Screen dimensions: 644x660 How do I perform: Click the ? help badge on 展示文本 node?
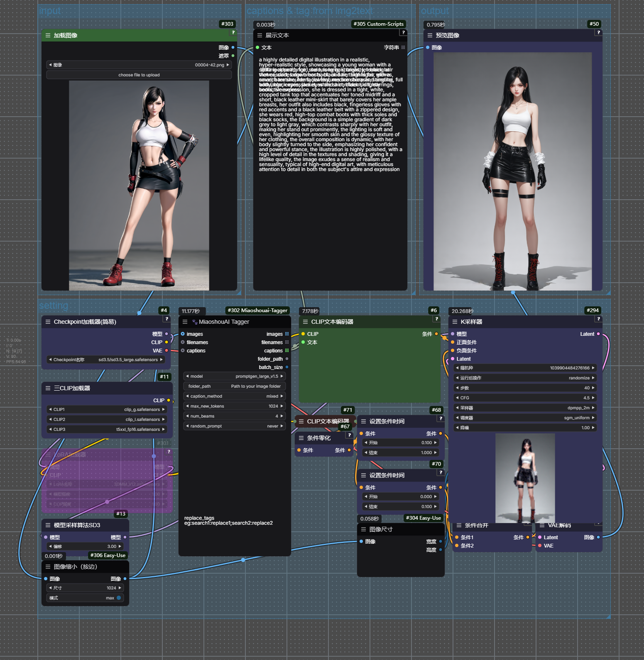pos(403,32)
